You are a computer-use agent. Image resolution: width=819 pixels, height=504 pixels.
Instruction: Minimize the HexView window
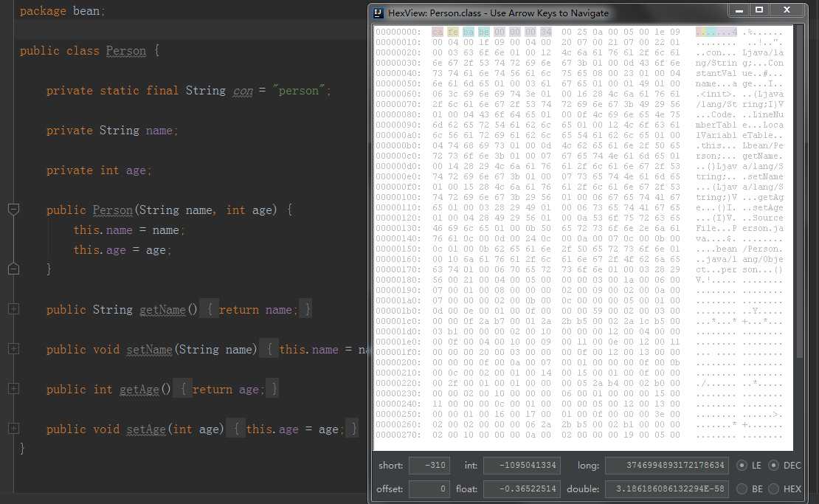(739, 10)
